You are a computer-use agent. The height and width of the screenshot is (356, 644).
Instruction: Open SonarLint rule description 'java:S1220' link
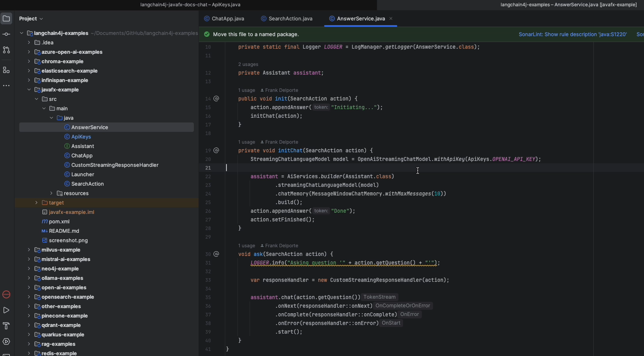(573, 34)
